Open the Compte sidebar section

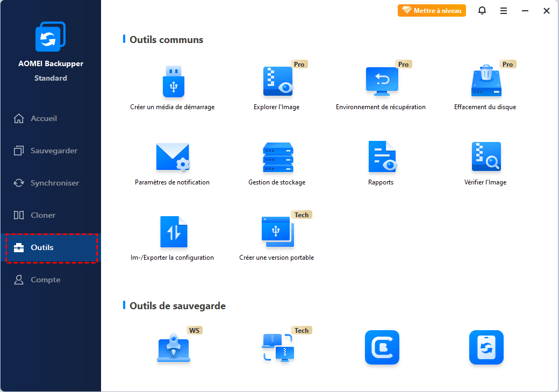pos(51,280)
